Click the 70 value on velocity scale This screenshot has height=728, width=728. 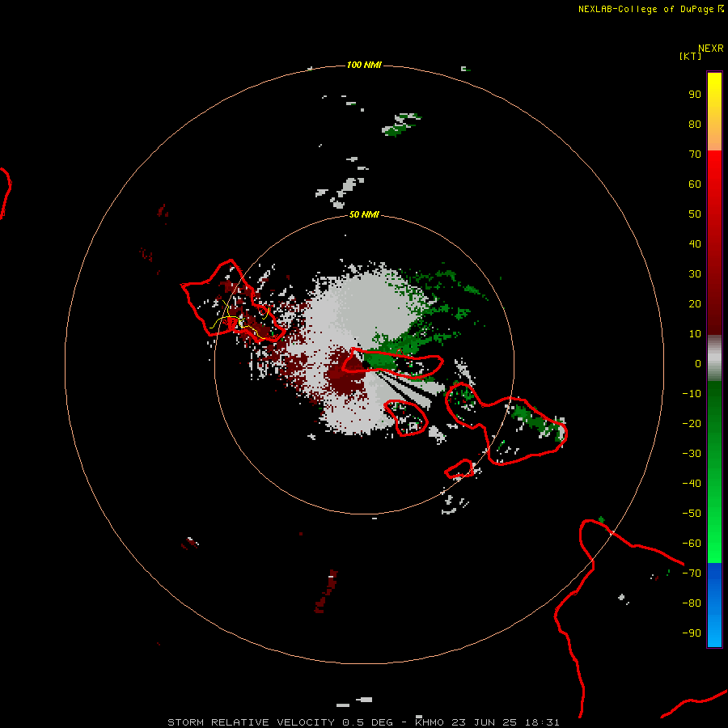pyautogui.click(x=695, y=154)
